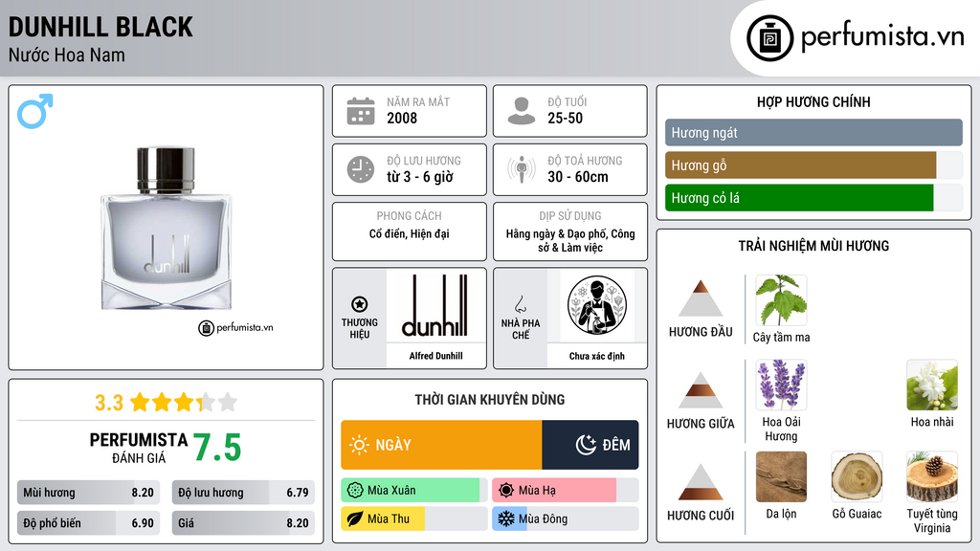The width and height of the screenshot is (980, 551).
Task: Click the perfumista.vn site name in header
Action: pos(882,36)
